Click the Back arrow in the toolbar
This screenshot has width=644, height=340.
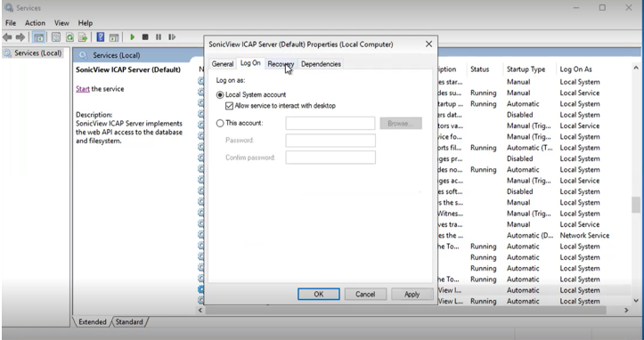[x=7, y=37]
